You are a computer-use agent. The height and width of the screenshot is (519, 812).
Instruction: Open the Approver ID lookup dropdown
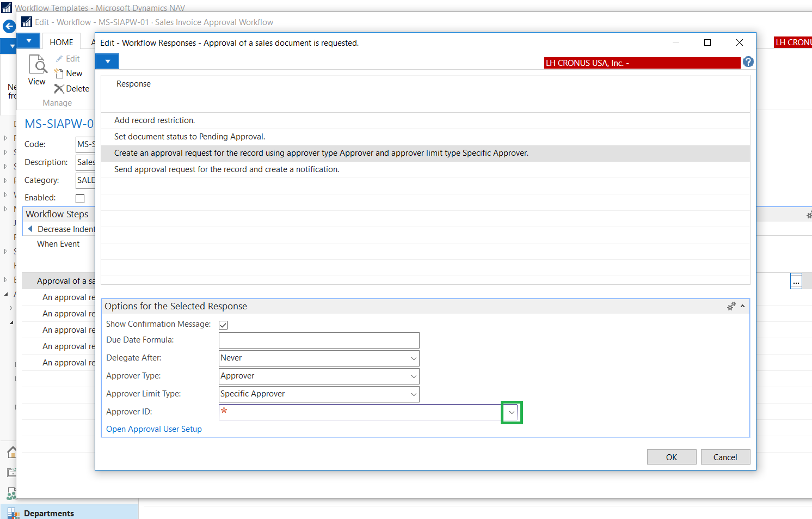coord(512,412)
